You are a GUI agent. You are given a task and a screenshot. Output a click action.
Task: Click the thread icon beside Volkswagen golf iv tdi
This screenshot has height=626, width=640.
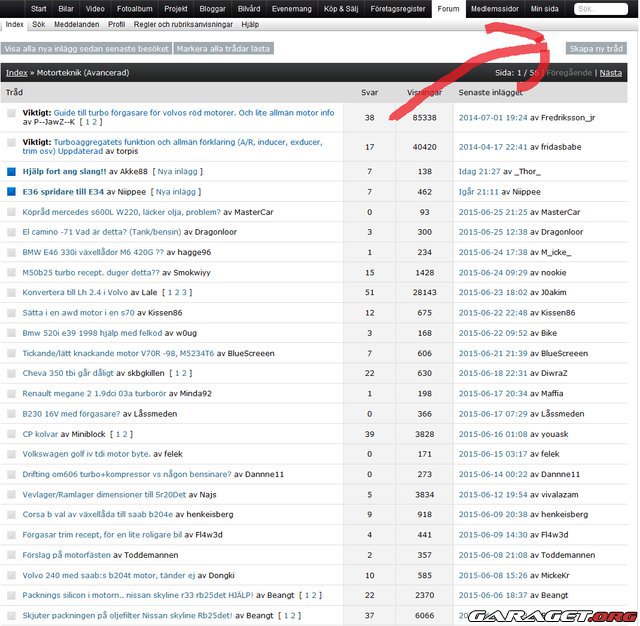point(12,454)
